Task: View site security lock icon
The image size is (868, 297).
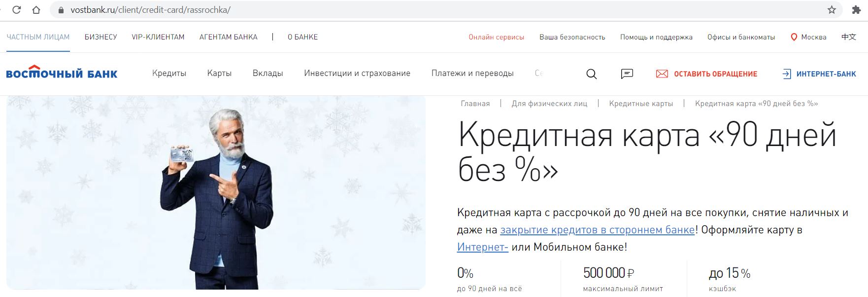Action: [x=62, y=10]
